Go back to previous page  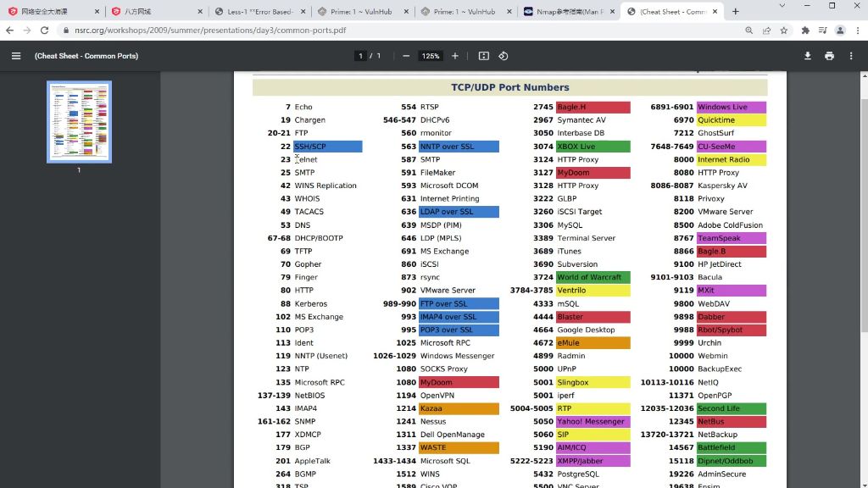click(10, 30)
